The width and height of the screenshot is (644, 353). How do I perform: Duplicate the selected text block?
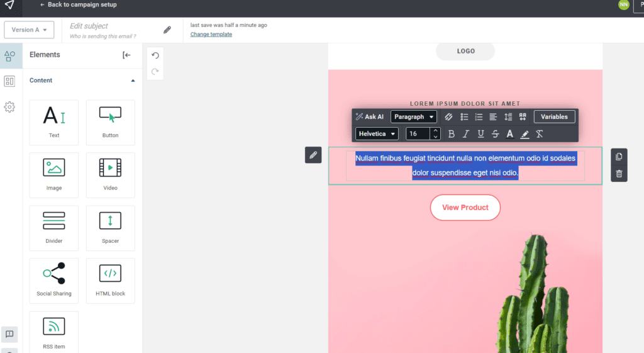click(x=619, y=157)
